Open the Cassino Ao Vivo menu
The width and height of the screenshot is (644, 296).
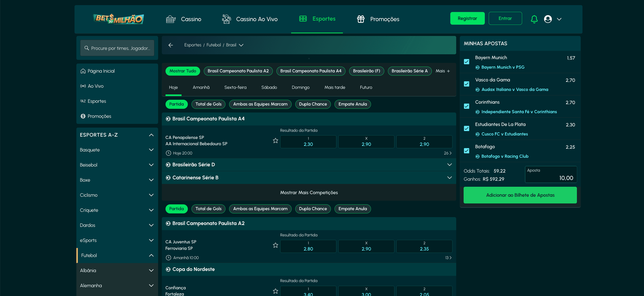click(x=250, y=19)
